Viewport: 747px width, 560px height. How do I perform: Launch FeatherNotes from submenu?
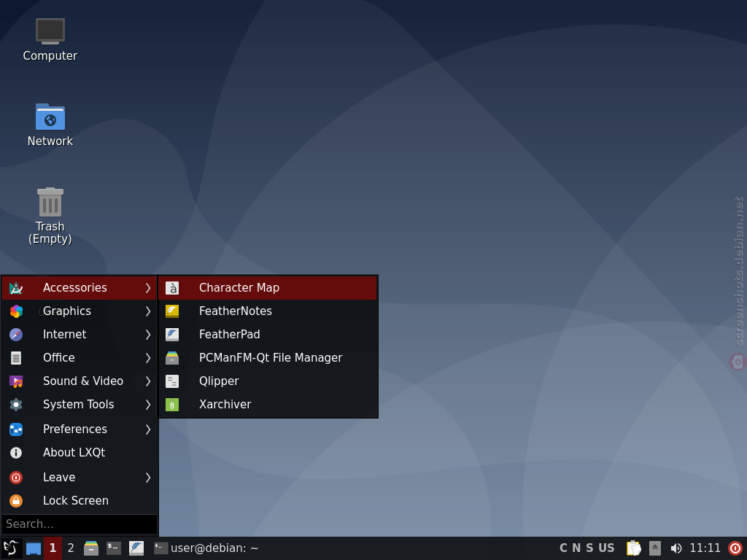268,311
